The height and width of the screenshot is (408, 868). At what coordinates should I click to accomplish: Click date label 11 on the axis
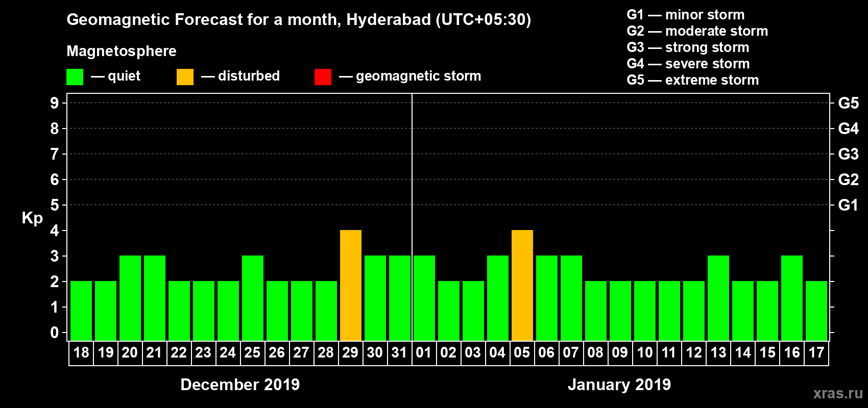coord(669,352)
